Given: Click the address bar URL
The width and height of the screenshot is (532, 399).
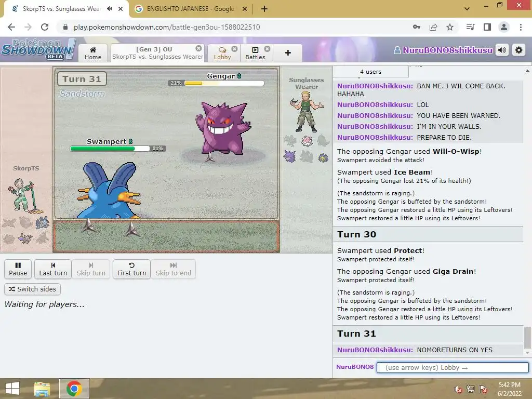Looking at the screenshot, I should (x=167, y=27).
